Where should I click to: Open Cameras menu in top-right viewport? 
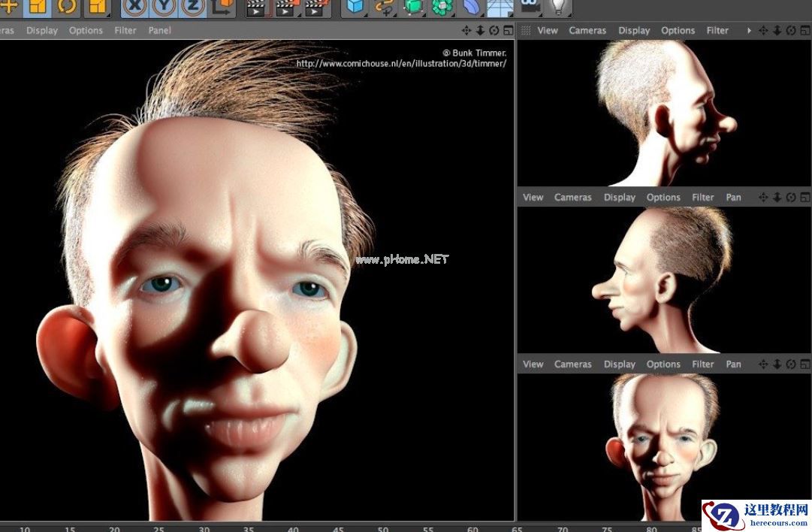click(x=587, y=31)
